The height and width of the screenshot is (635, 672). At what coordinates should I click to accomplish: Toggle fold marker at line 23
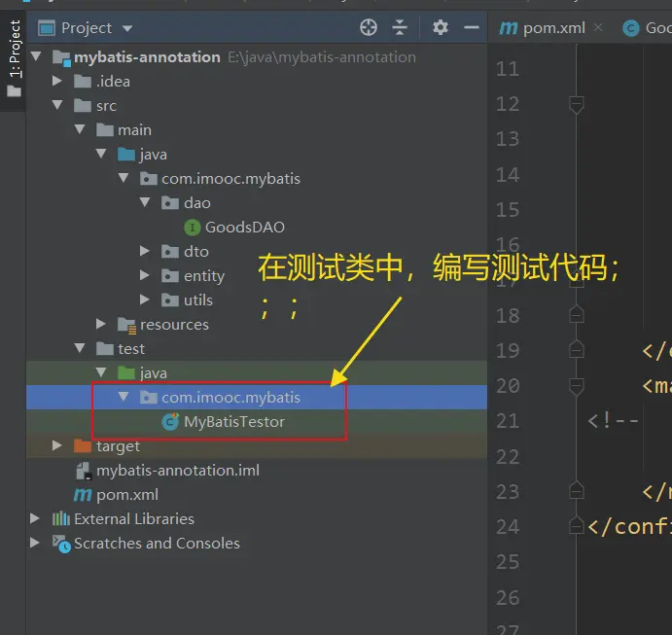click(x=576, y=491)
